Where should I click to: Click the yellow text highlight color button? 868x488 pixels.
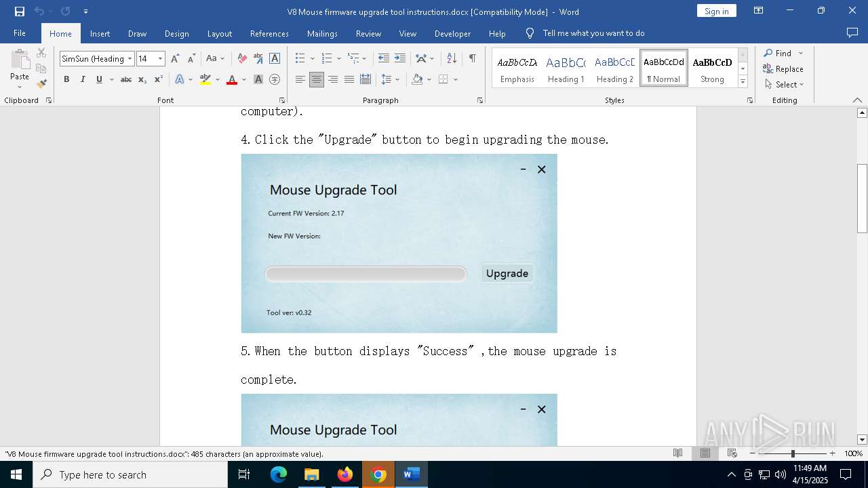(205, 79)
